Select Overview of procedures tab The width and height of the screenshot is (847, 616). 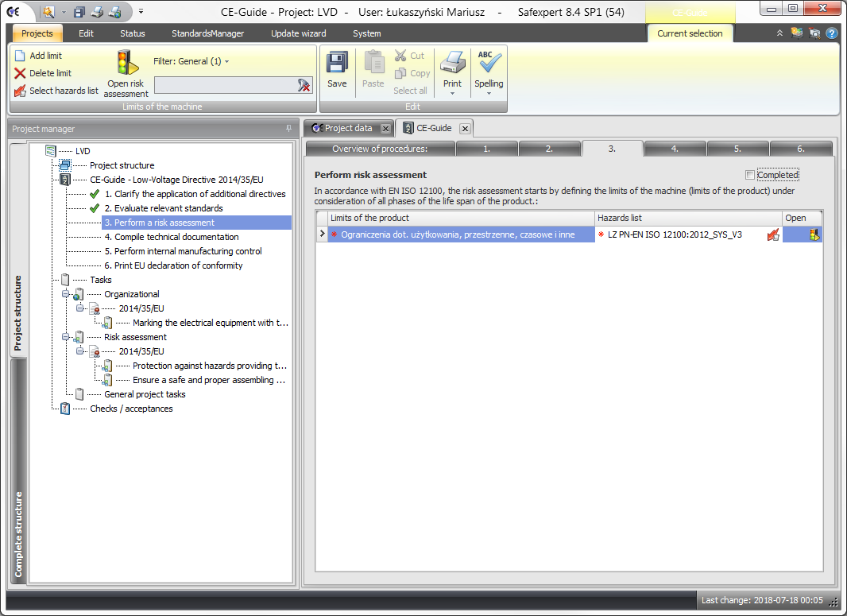pos(380,149)
